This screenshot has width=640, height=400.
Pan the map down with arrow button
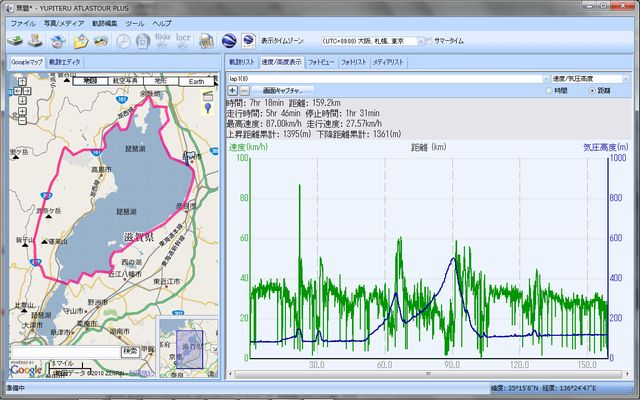click(x=22, y=100)
